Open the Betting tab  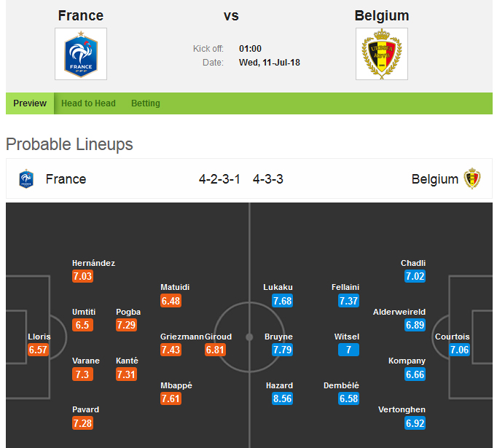pos(145,103)
